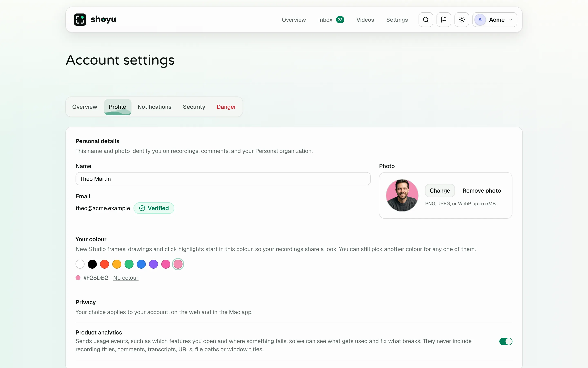
Task: Pick the red colour swatch
Action: (105, 264)
